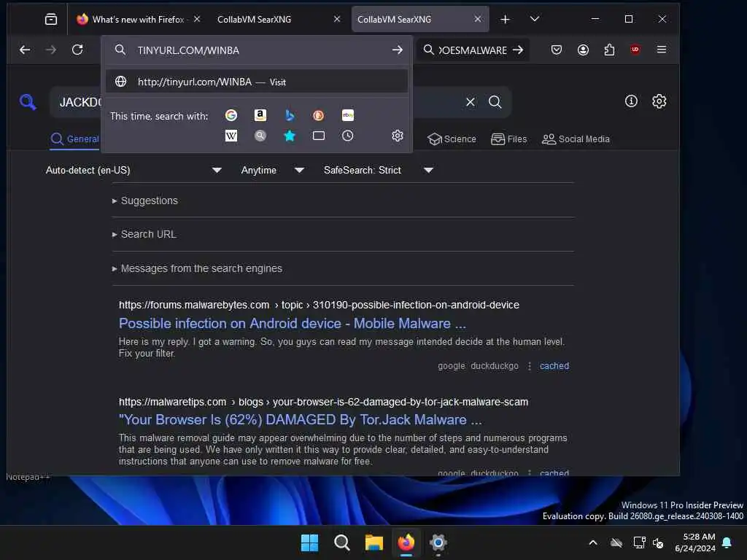
Task: Switch to What's new with Firefox tab
Action: coord(138,20)
